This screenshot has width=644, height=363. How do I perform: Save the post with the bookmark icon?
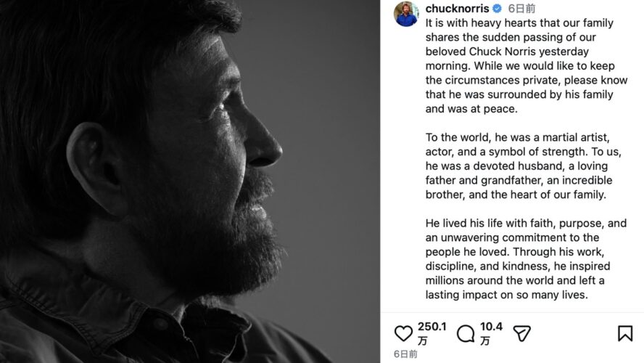(625, 333)
